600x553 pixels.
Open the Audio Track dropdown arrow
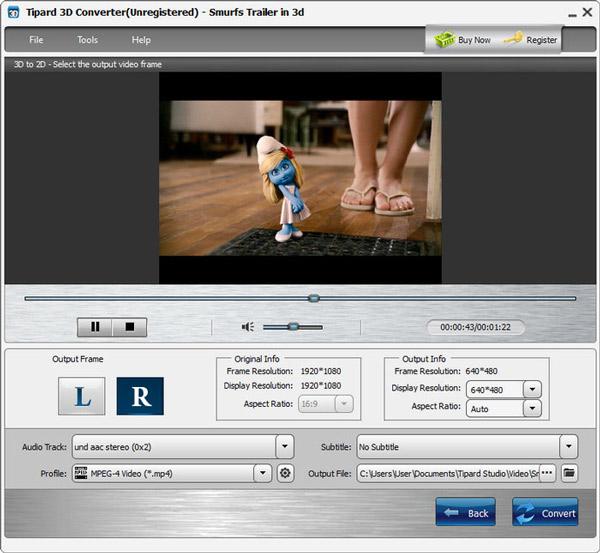pyautogui.click(x=285, y=446)
